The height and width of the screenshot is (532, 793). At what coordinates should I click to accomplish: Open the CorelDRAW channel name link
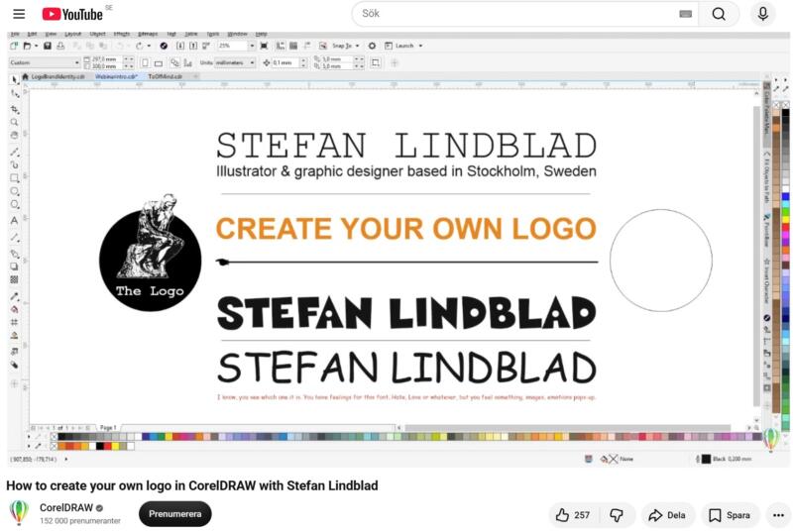(x=66, y=507)
